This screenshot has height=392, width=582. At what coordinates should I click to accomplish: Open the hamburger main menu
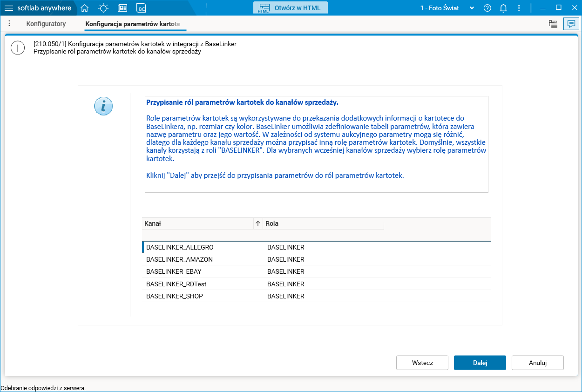coord(9,8)
